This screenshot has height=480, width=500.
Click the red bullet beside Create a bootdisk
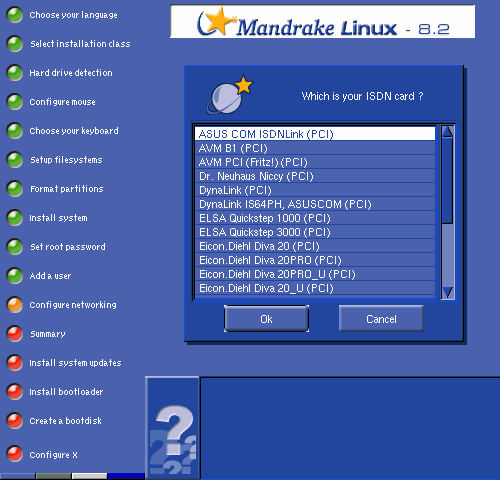(x=15, y=421)
